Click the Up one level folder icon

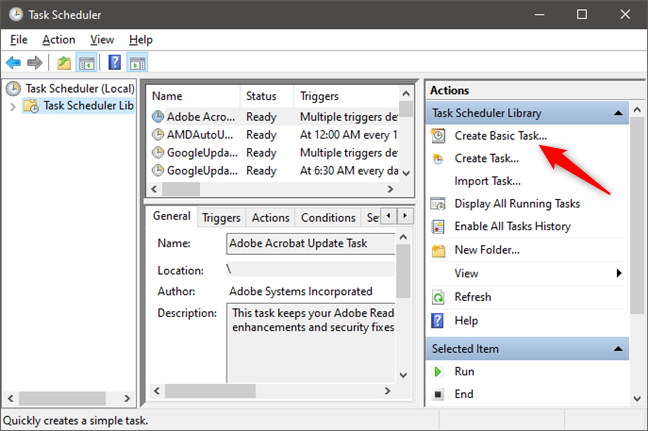point(64,63)
